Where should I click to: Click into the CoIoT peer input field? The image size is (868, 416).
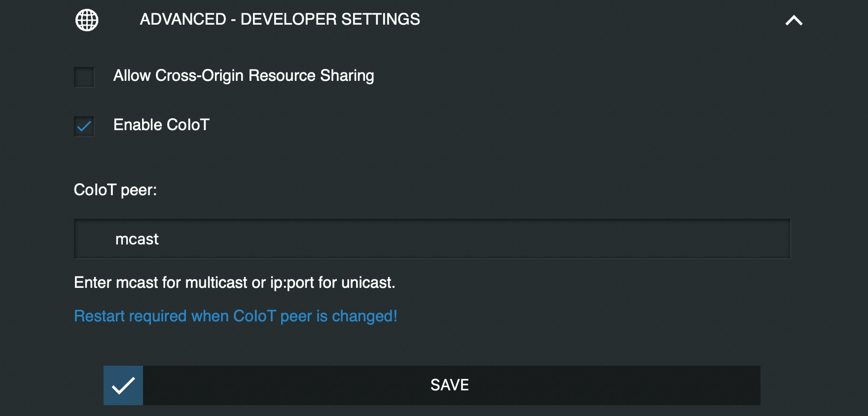pos(432,239)
